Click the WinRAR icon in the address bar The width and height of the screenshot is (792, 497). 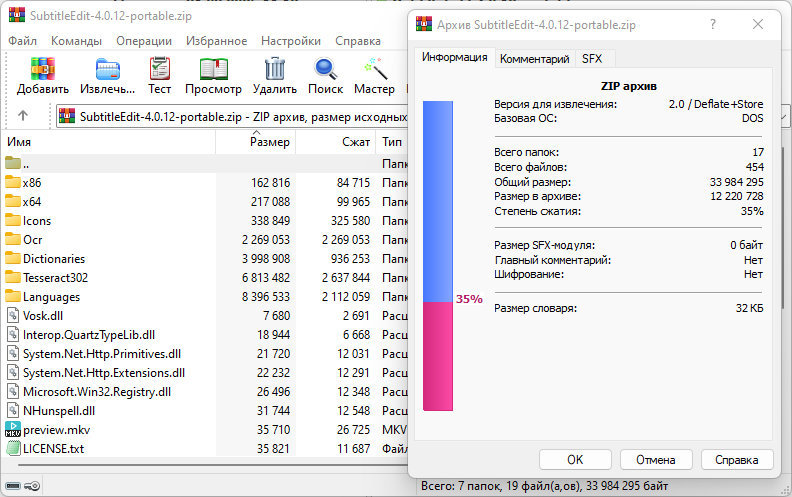(x=67, y=116)
